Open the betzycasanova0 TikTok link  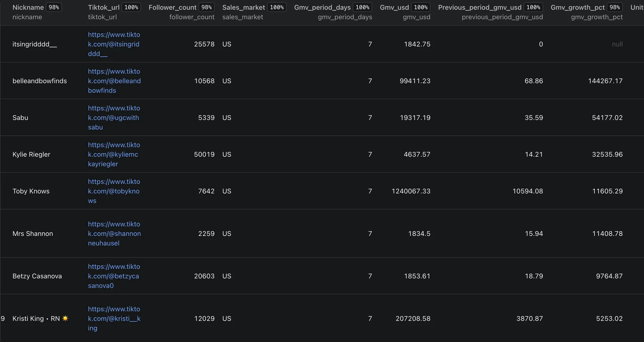[114, 276]
